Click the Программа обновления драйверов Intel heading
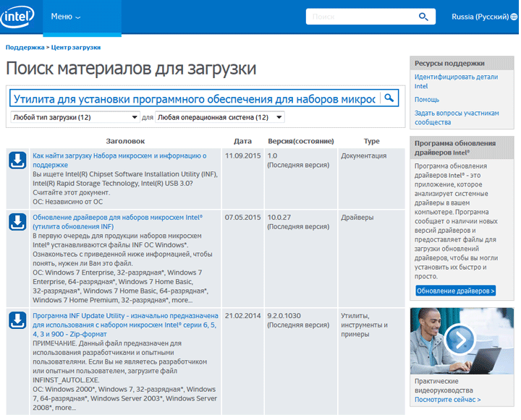521x420 pixels. (455, 147)
